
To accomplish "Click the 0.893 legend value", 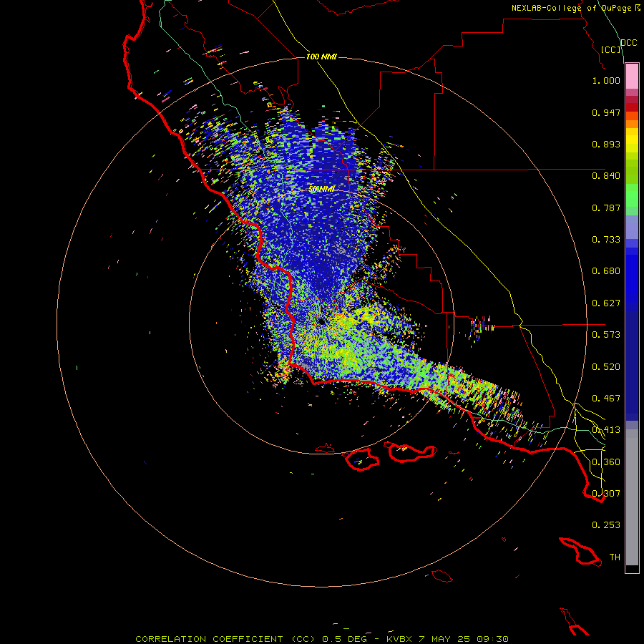I will point(606,144).
